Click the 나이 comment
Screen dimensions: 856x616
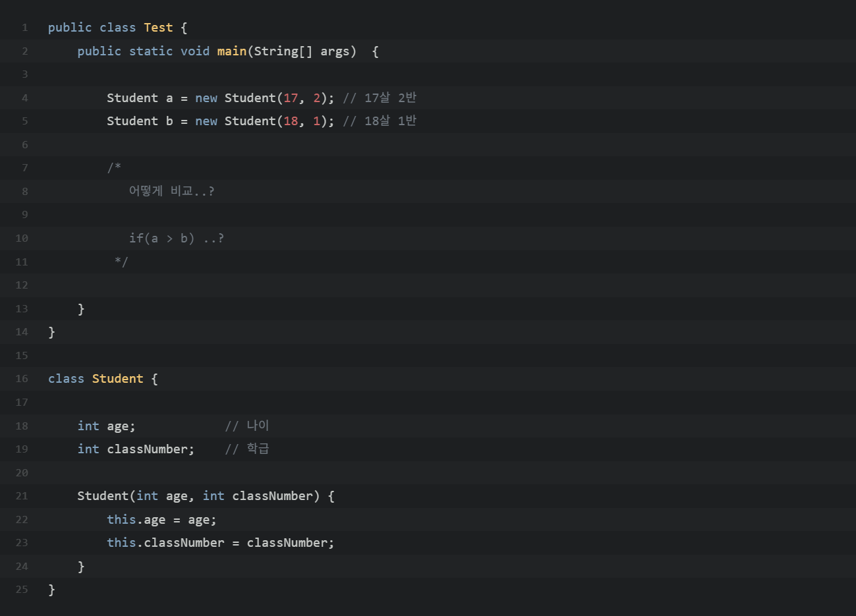pos(247,426)
